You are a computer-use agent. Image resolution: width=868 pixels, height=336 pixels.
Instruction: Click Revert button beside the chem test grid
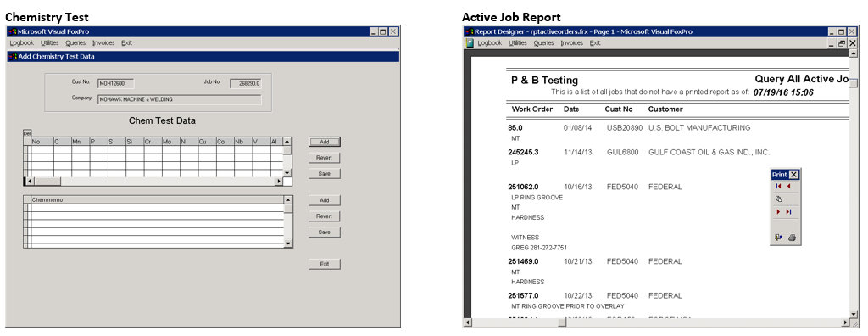tap(325, 158)
